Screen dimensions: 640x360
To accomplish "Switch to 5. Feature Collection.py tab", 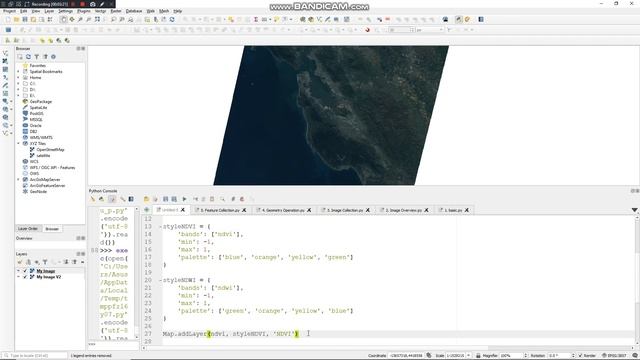I will click(x=220, y=210).
